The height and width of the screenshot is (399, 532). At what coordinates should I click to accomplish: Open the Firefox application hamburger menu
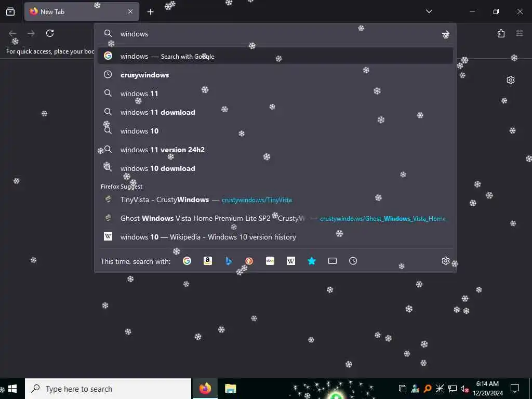(520, 33)
